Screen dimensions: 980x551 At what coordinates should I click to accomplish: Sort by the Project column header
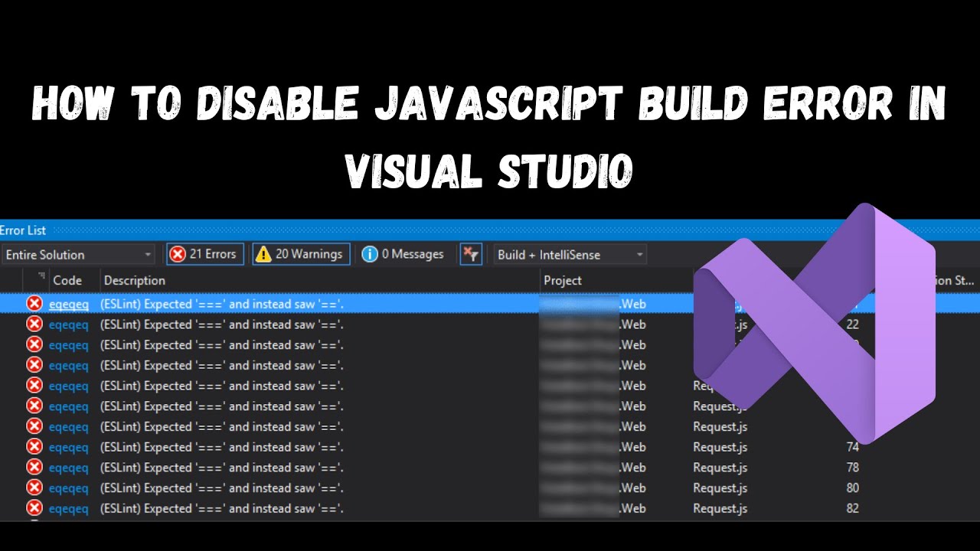point(563,280)
